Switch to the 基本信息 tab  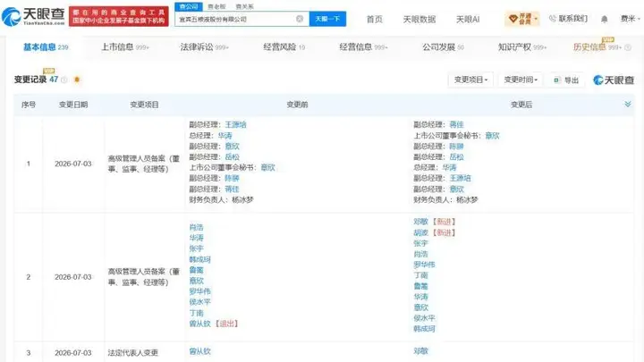point(46,47)
